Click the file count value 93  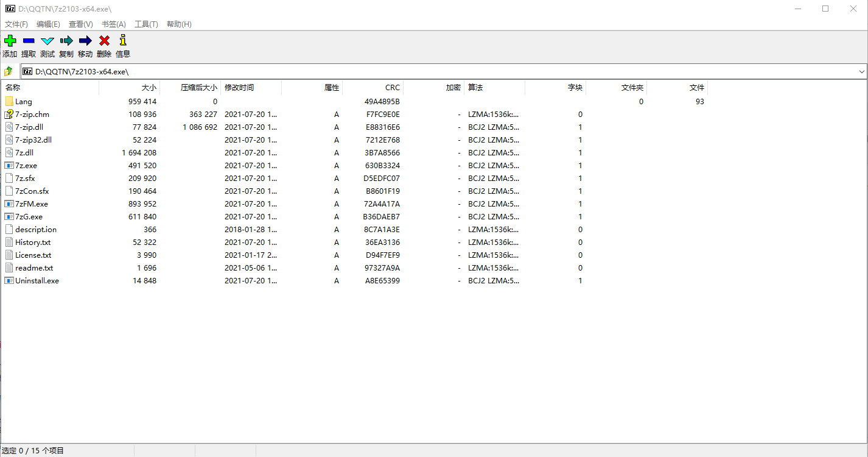[700, 102]
